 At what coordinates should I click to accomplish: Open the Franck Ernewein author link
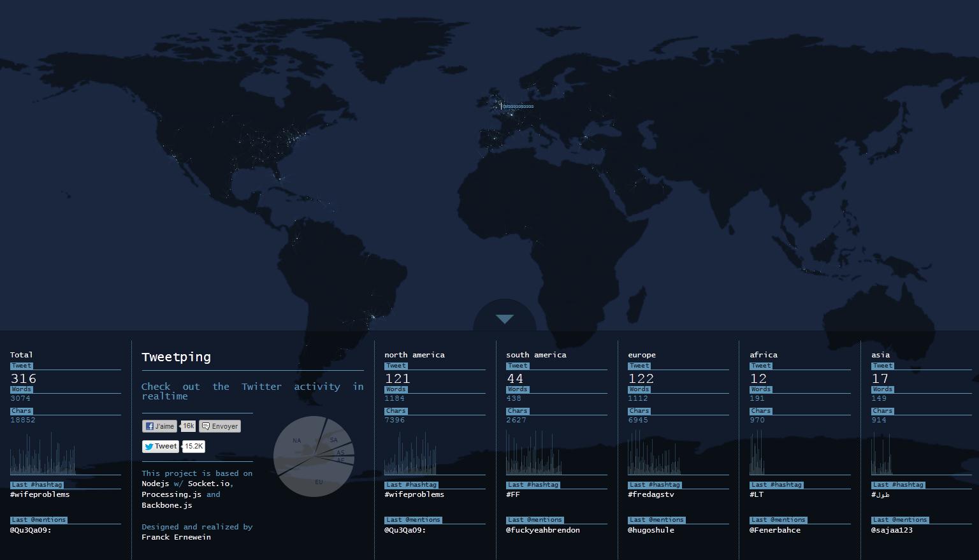[x=176, y=537]
